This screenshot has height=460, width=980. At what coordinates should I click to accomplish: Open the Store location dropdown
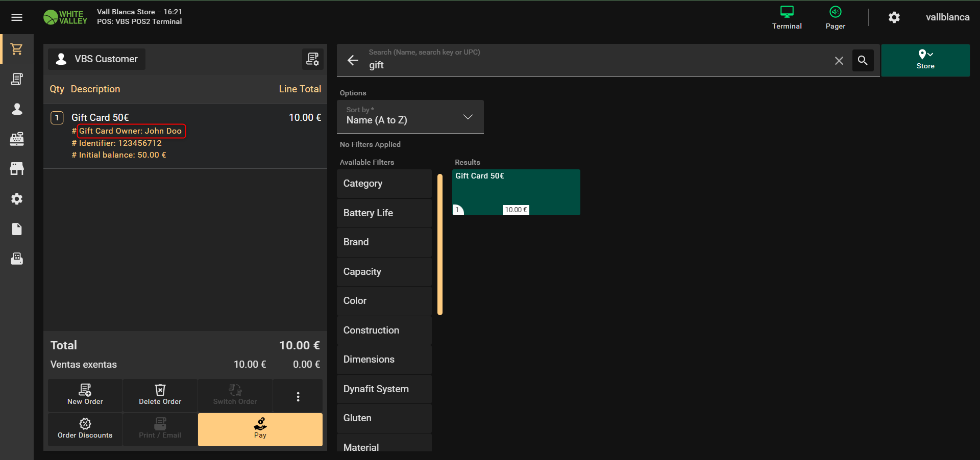(x=925, y=60)
